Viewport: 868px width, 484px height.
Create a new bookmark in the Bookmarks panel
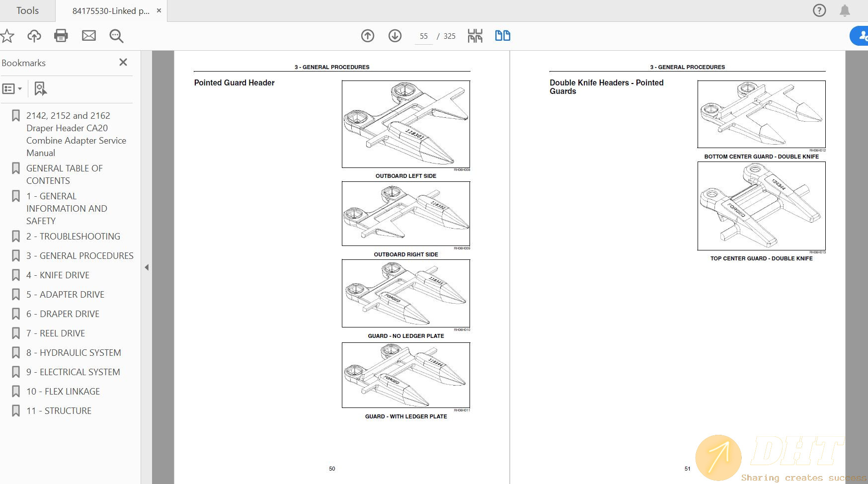pyautogui.click(x=40, y=88)
